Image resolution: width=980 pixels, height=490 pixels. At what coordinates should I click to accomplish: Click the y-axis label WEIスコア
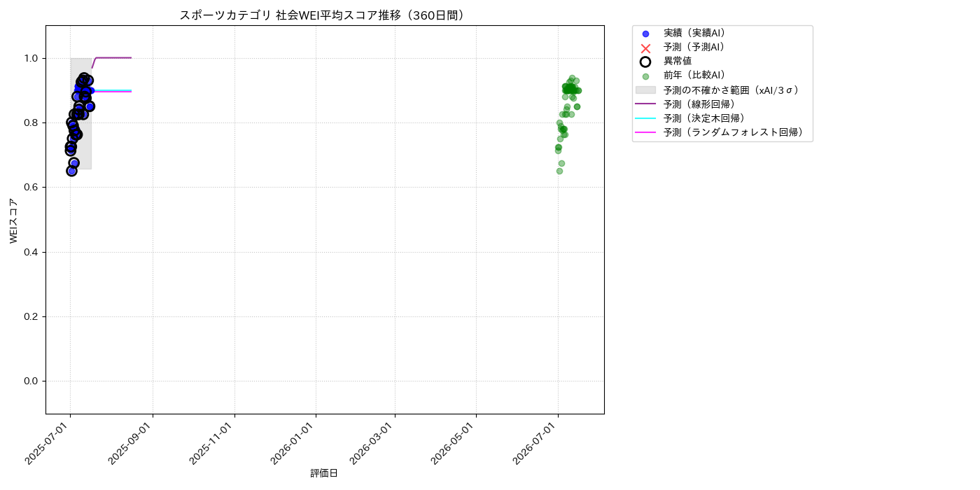click(x=14, y=220)
